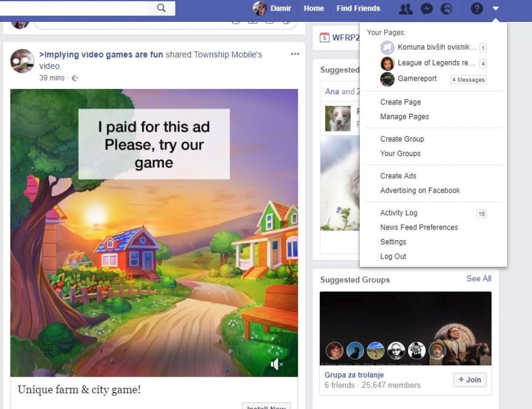Image resolution: width=532 pixels, height=409 pixels.
Task: Unmute the video with the speaker icon
Action: (277, 364)
